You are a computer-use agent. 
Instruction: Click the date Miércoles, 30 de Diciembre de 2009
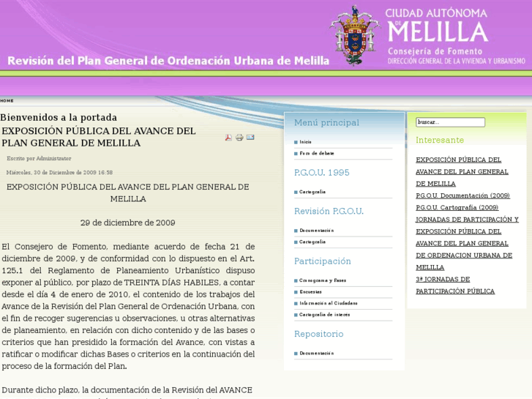[59, 173]
